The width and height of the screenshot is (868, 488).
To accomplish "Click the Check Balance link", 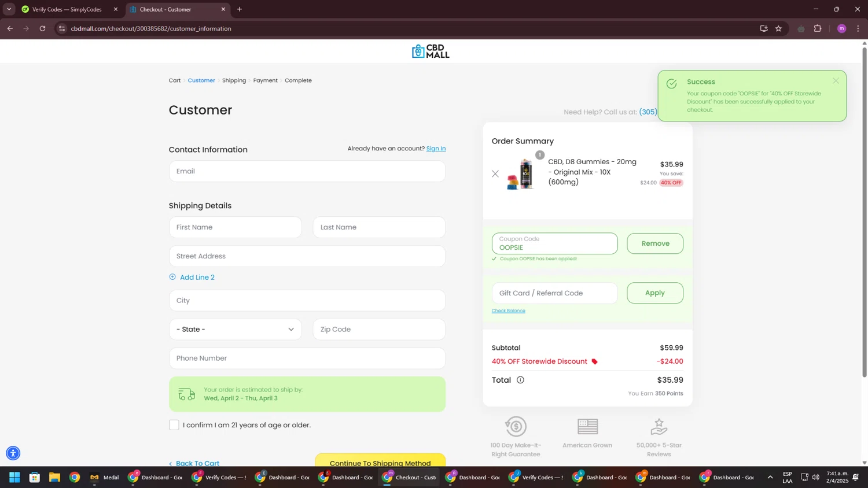I will coord(509,311).
